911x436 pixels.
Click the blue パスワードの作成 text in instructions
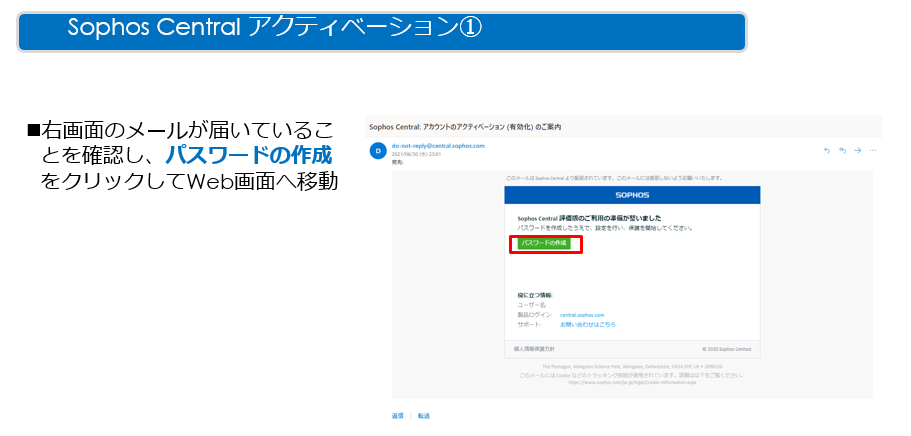(x=248, y=155)
